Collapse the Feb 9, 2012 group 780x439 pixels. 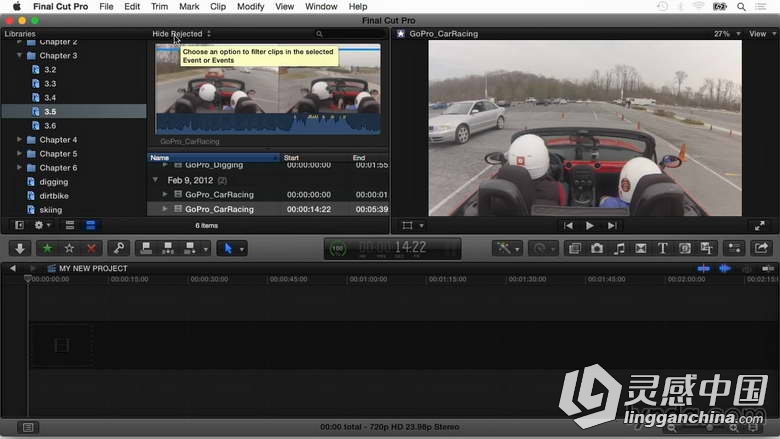155,180
